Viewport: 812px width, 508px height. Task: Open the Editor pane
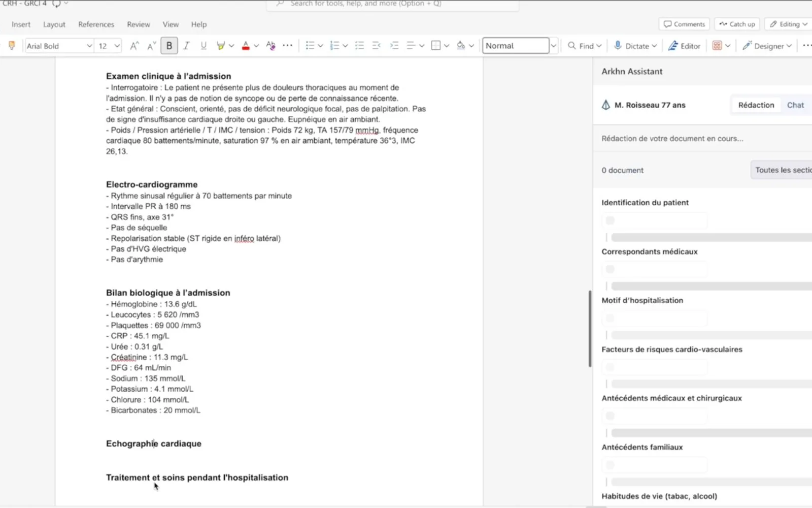pyautogui.click(x=684, y=46)
